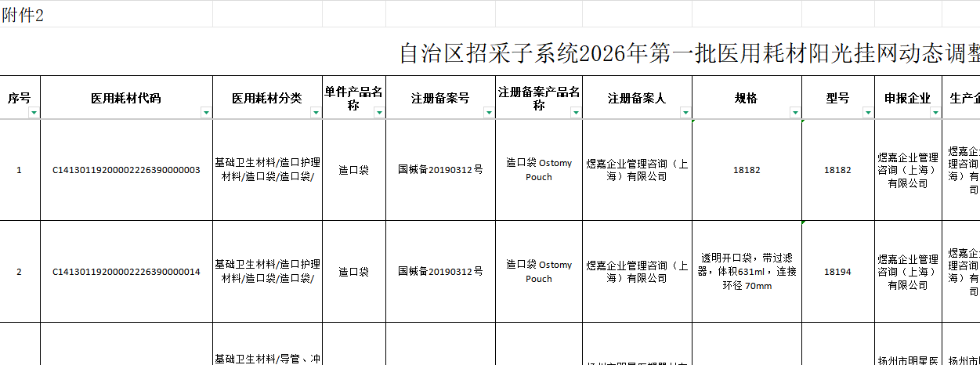Image resolution: width=980 pixels, height=365 pixels.
Task: Select row 2's 注册备案人 company cell
Action: coord(637,272)
